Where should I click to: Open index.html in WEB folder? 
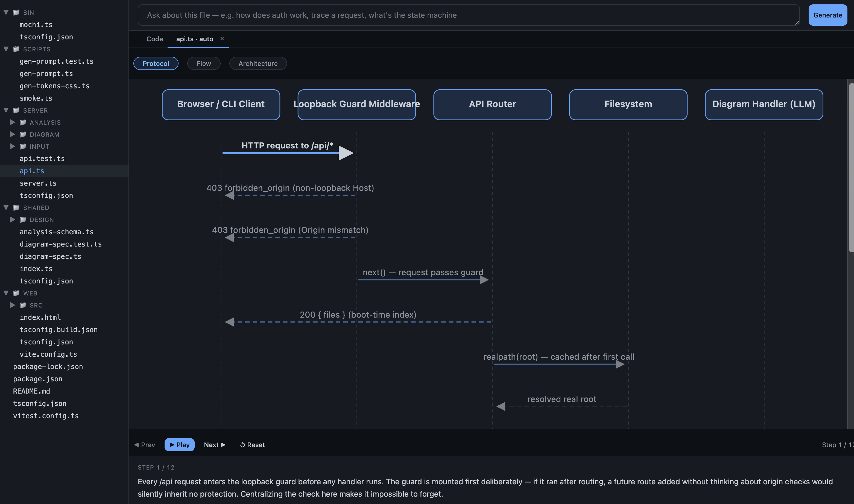40,317
